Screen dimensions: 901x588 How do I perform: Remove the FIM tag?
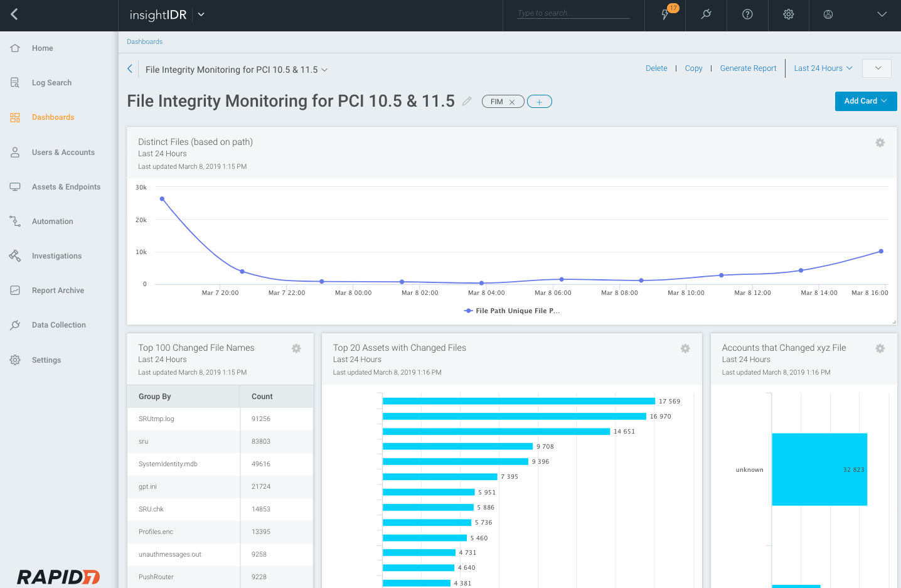tap(512, 102)
